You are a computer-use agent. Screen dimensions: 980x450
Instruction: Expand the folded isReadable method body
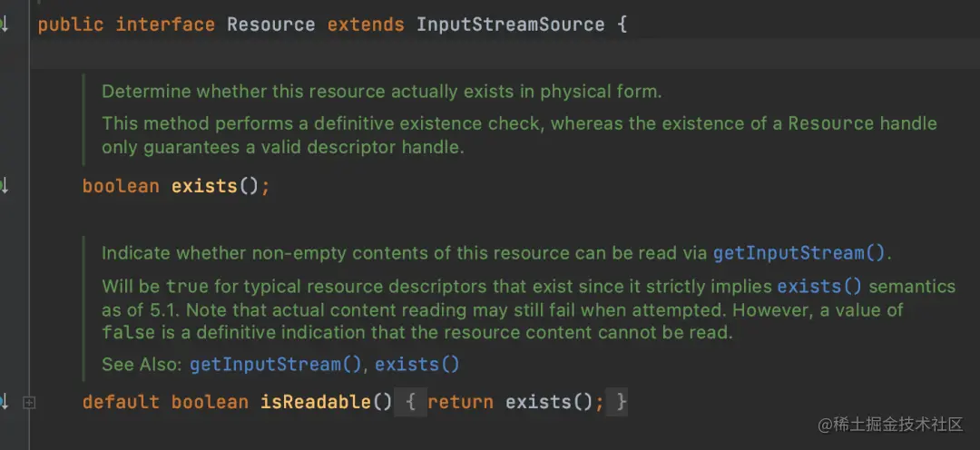28,403
